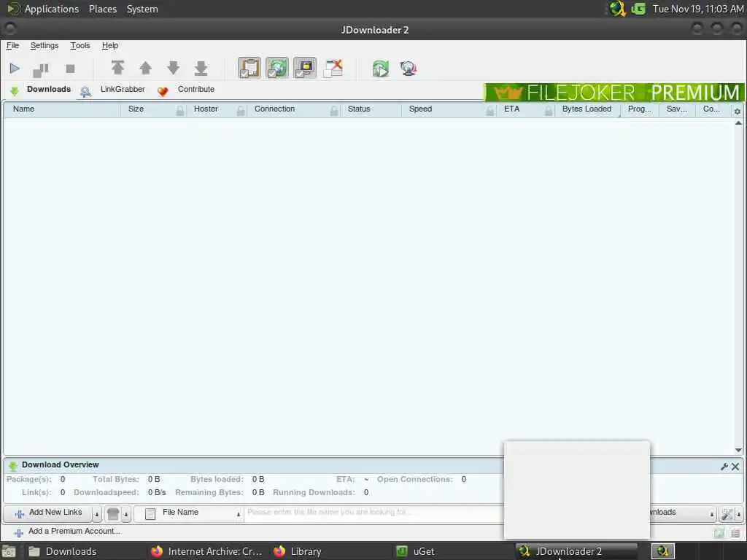Click the show desktop taskbar icon
The image size is (747, 560).
click(x=9, y=552)
